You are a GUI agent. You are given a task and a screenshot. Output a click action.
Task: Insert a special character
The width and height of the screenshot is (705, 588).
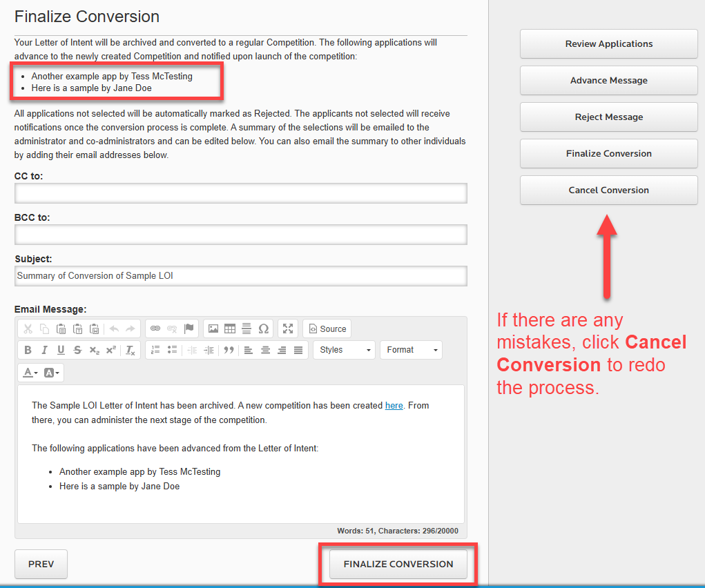[263, 329]
